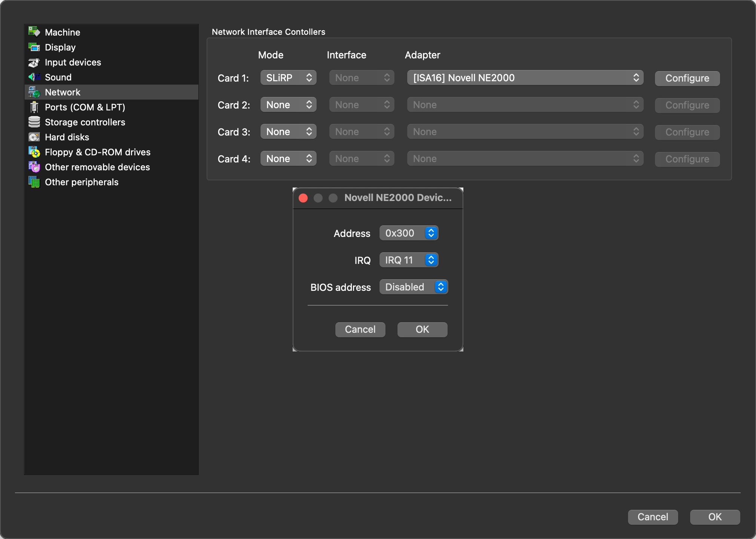Click the Card 2 Interface dropdown

362,105
